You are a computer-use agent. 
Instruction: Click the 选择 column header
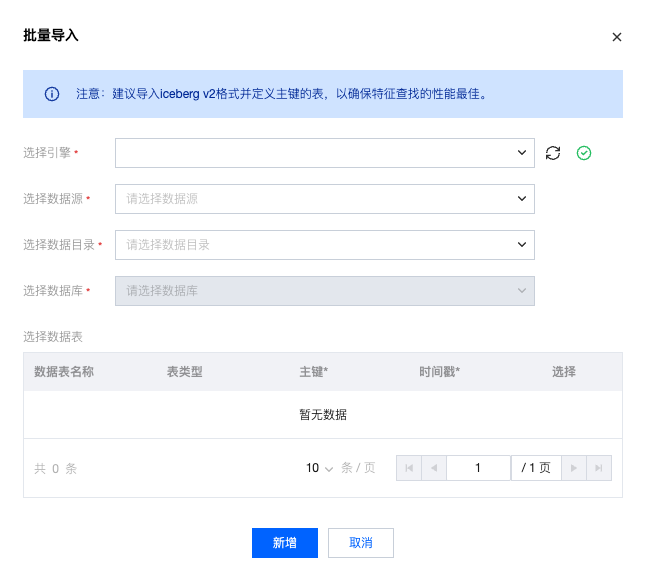[564, 372]
